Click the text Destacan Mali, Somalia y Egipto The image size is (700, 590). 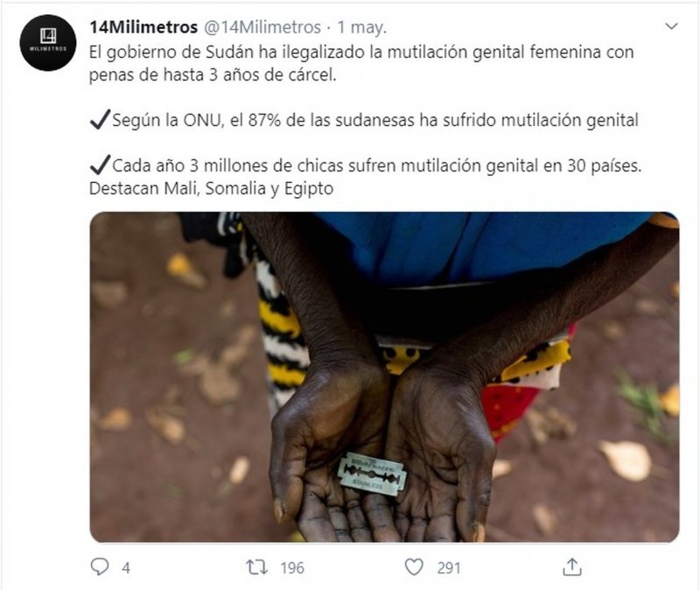tap(211, 188)
